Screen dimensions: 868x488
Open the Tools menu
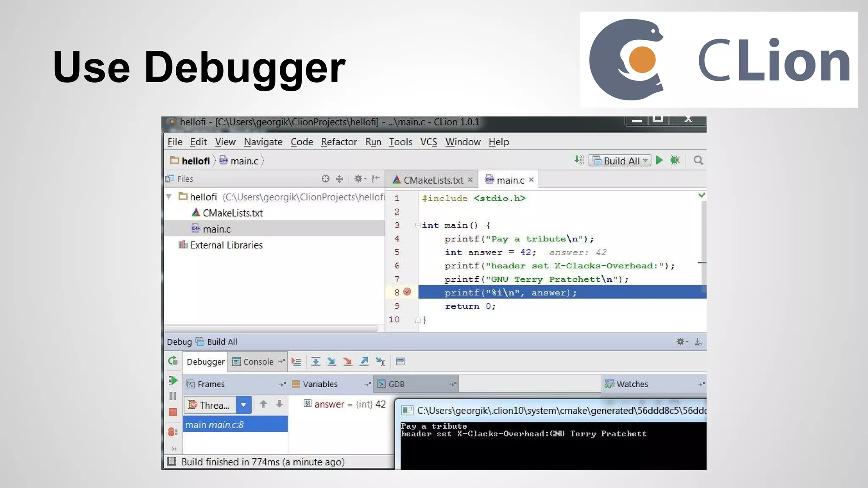coord(401,142)
